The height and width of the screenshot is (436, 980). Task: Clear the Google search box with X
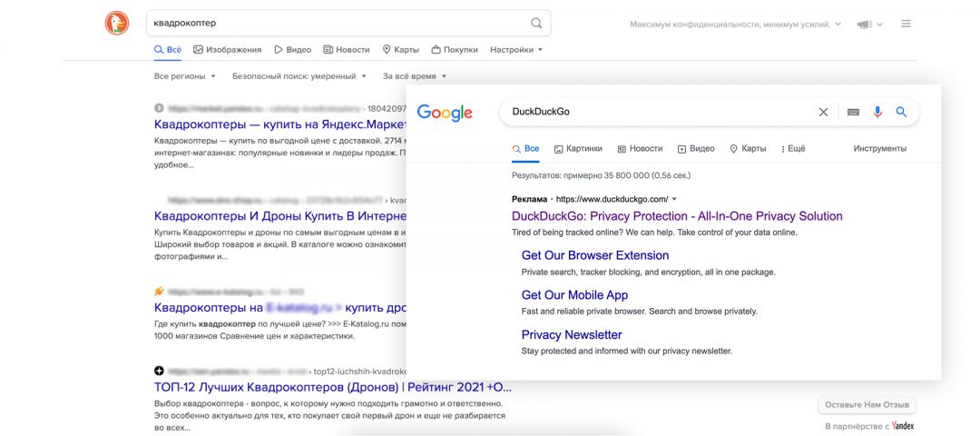(823, 112)
